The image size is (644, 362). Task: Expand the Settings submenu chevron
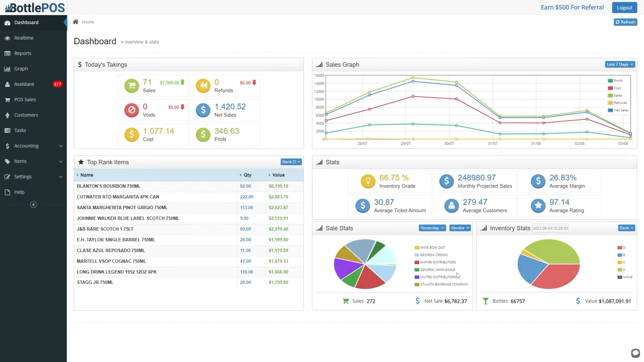click(60, 176)
